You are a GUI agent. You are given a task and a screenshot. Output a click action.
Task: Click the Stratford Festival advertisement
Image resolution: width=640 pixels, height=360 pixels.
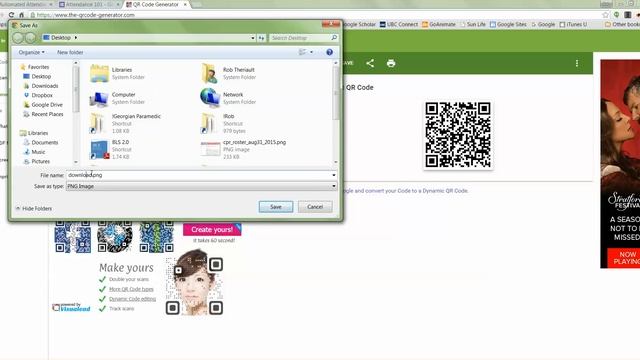click(620, 164)
